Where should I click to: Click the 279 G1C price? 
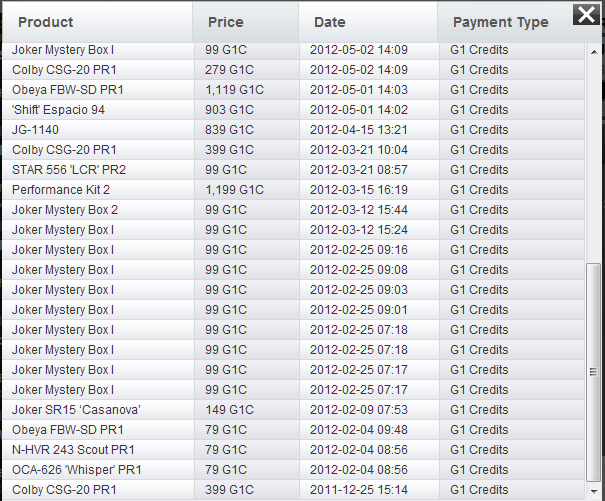click(229, 70)
